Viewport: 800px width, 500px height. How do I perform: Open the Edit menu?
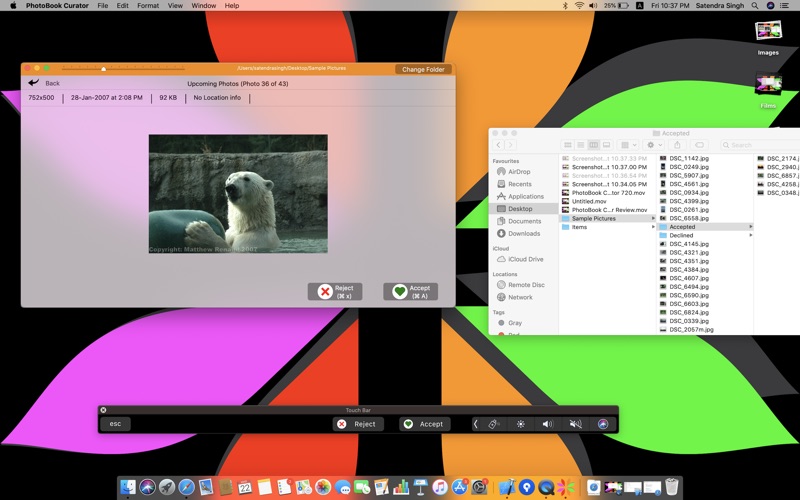pyautogui.click(x=122, y=6)
